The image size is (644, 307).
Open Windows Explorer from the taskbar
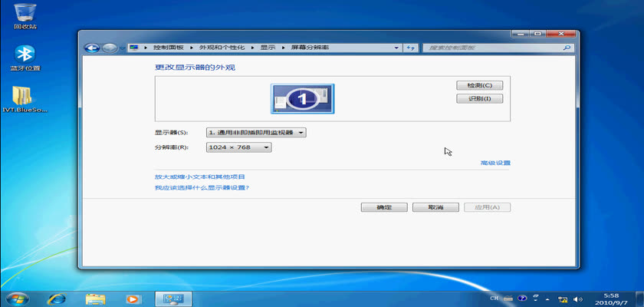tap(95, 298)
